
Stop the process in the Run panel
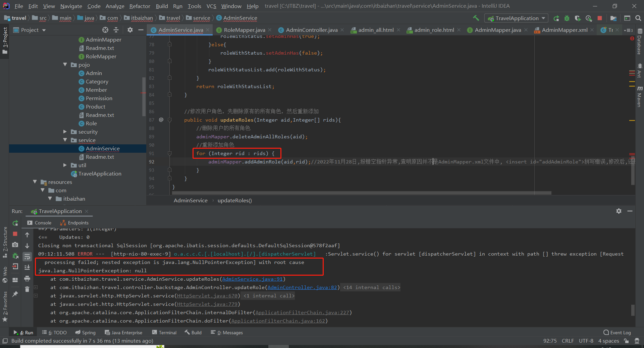tap(15, 234)
